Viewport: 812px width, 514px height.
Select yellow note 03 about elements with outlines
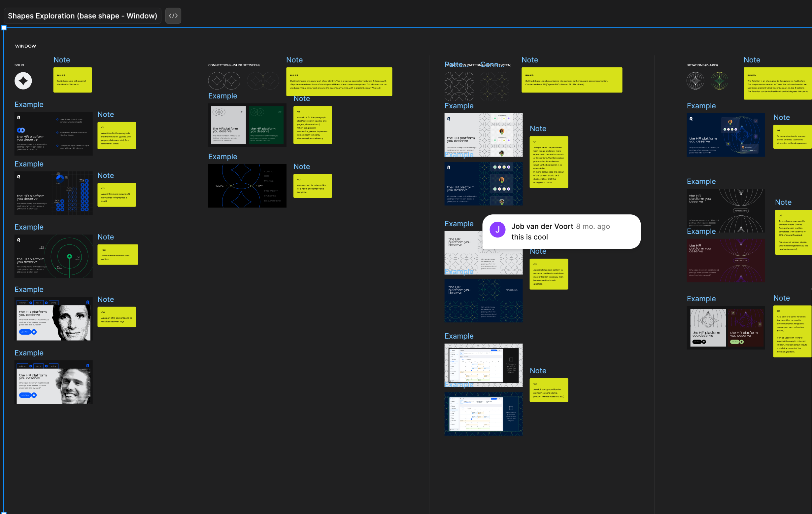coord(118,254)
